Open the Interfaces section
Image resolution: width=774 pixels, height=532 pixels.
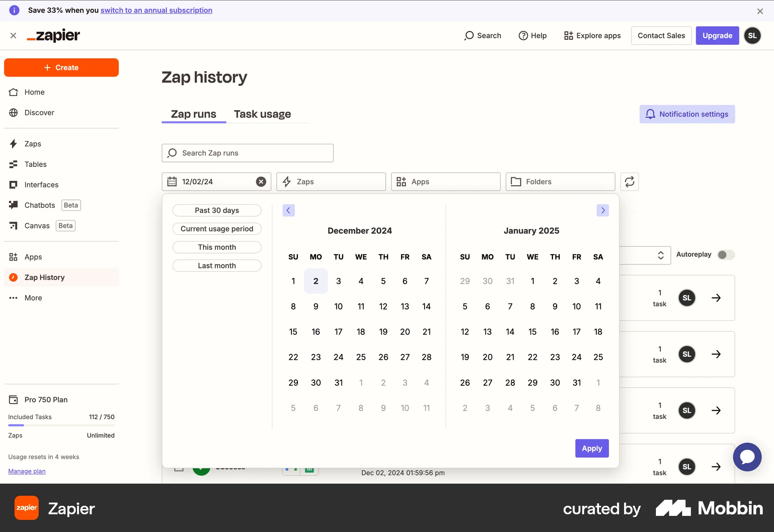pos(42,185)
